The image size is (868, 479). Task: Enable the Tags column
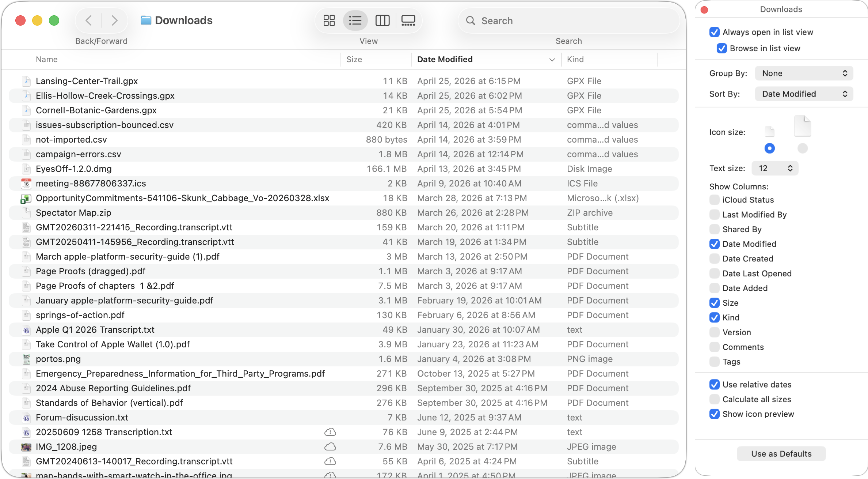click(715, 362)
